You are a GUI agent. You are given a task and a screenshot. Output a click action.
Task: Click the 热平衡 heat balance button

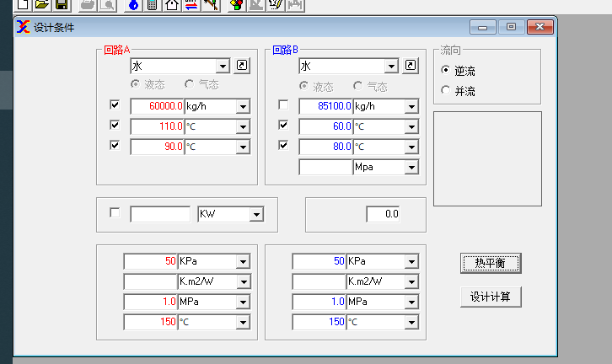pos(491,264)
